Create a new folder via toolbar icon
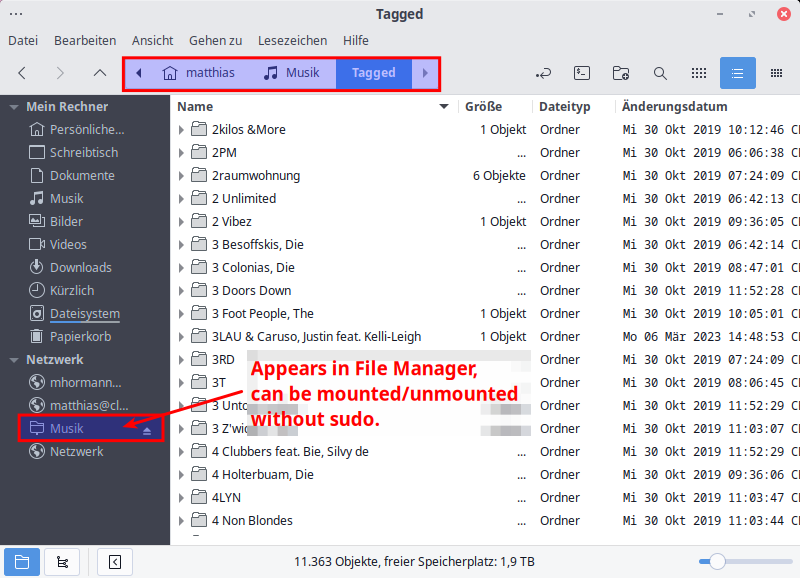 click(621, 73)
